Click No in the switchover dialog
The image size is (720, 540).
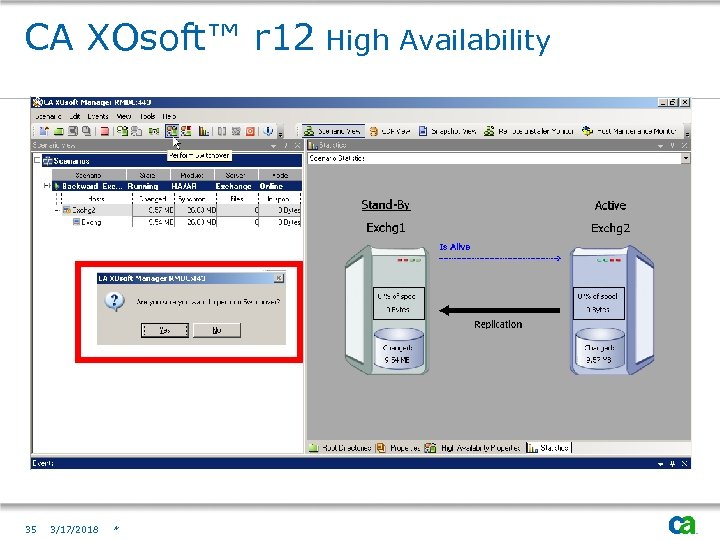click(217, 330)
